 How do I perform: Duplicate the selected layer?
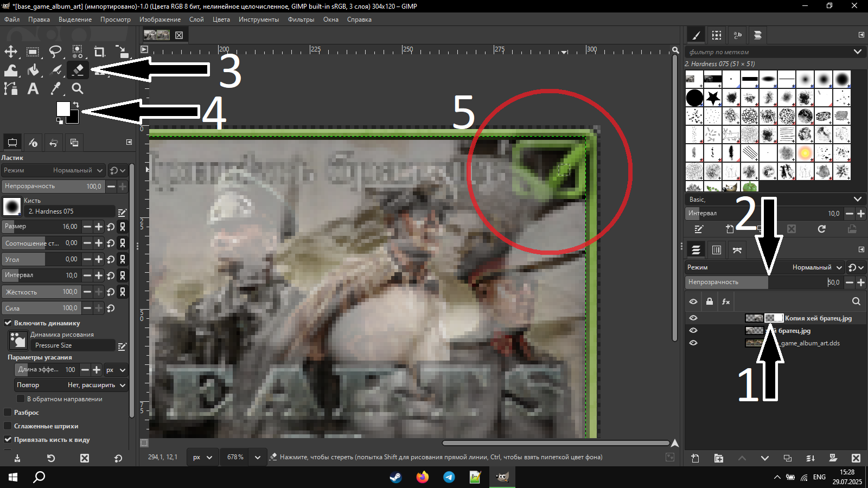click(x=788, y=458)
